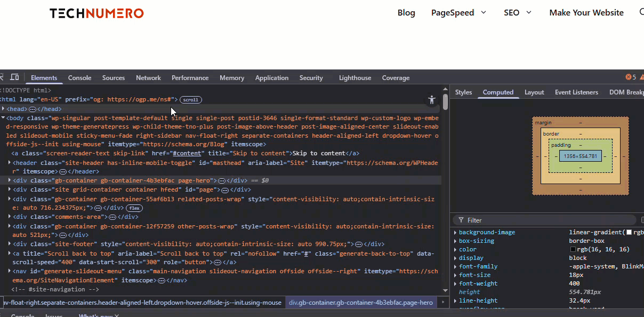Open the Memory tab
This screenshot has height=317, width=644.
[232, 78]
